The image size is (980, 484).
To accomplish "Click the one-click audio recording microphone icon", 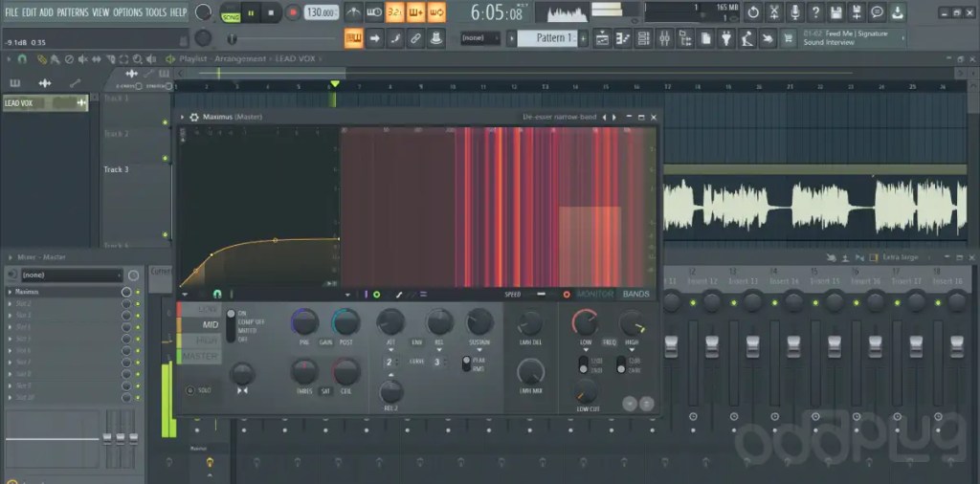I will [794, 11].
